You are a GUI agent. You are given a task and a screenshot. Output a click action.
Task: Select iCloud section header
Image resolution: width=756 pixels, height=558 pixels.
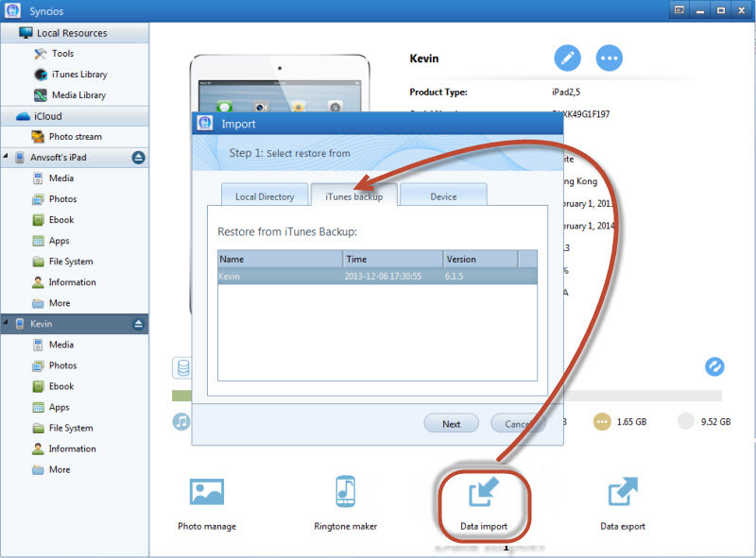[x=75, y=116]
